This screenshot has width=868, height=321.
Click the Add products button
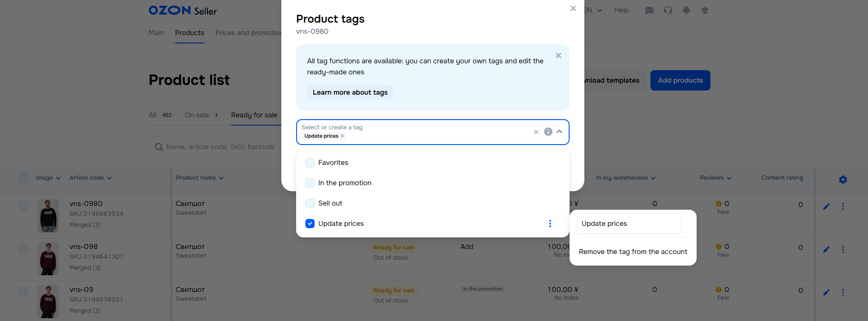point(680,80)
